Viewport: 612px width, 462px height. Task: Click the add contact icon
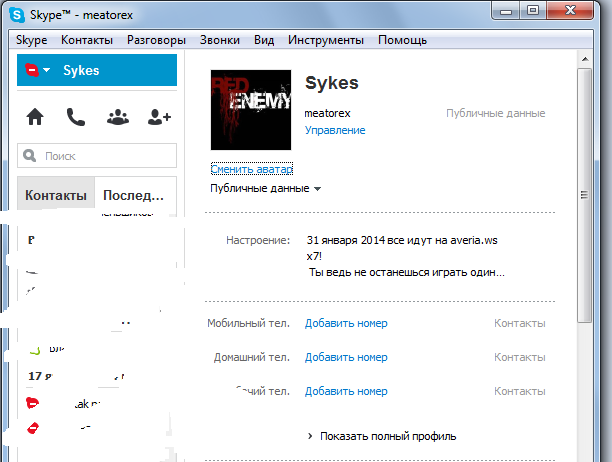coord(158,117)
